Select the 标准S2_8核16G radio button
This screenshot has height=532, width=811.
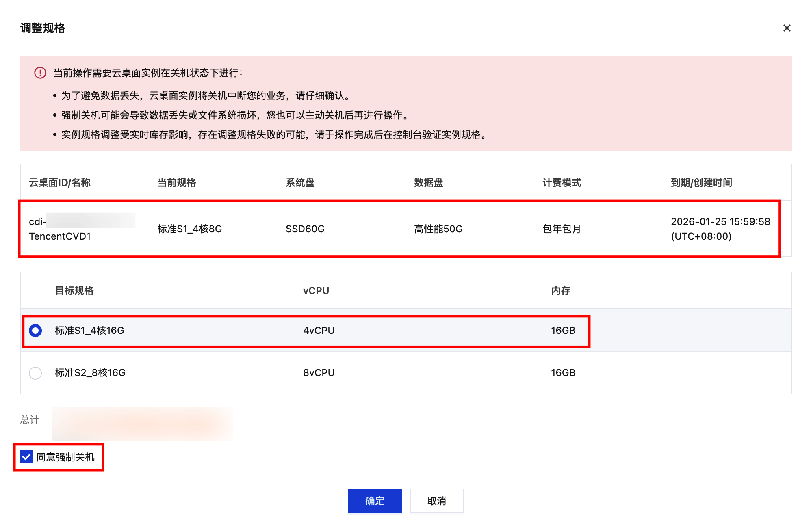click(35, 373)
